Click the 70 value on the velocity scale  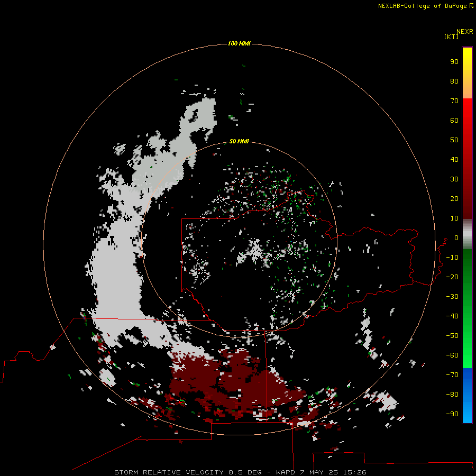click(x=454, y=101)
